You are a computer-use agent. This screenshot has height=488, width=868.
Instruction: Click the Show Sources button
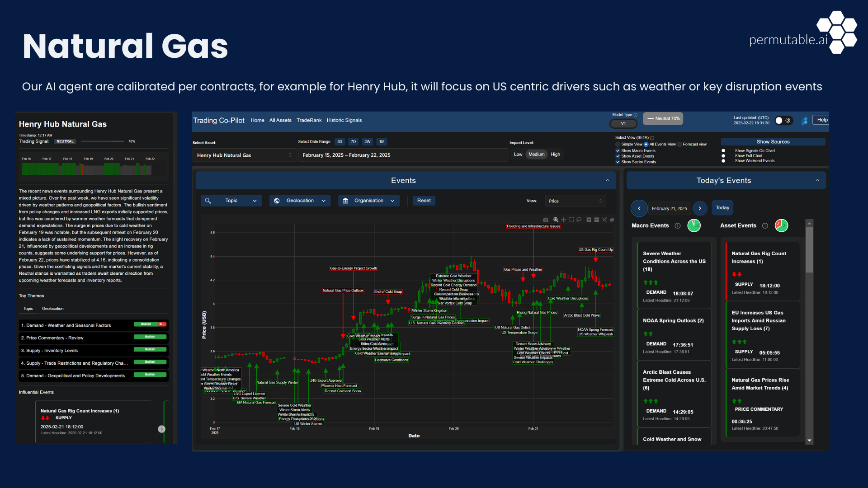(x=773, y=142)
